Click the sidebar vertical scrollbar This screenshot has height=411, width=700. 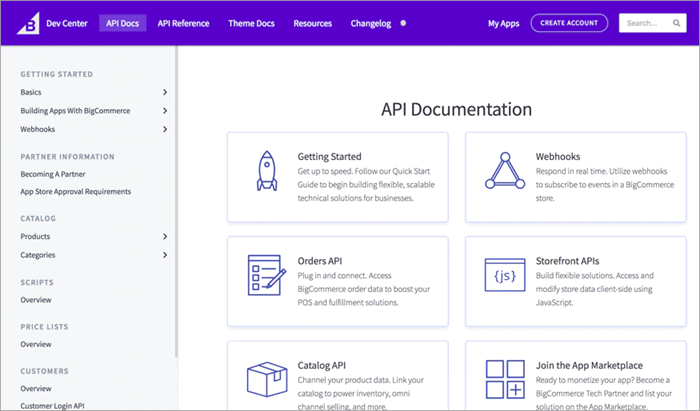pyautogui.click(x=176, y=201)
